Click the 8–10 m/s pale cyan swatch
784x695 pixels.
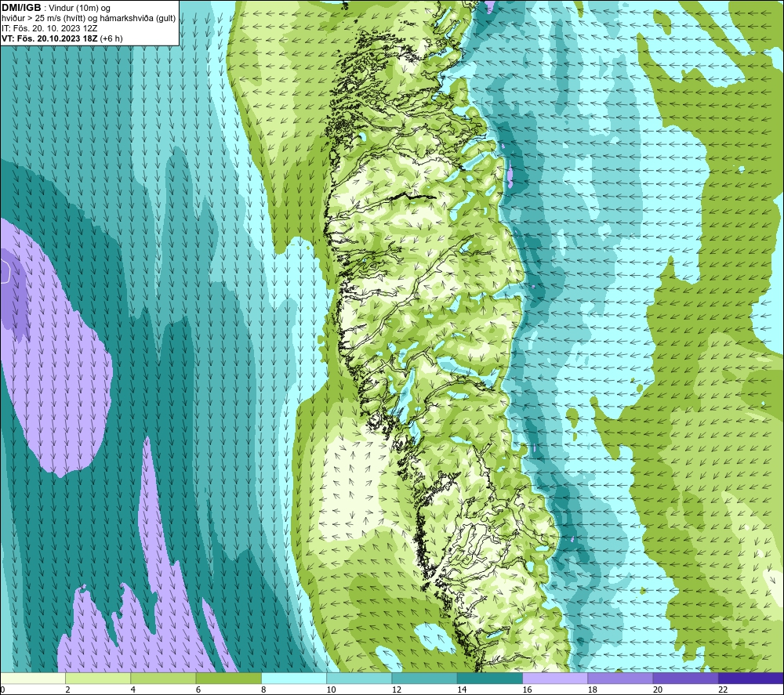coord(294,678)
